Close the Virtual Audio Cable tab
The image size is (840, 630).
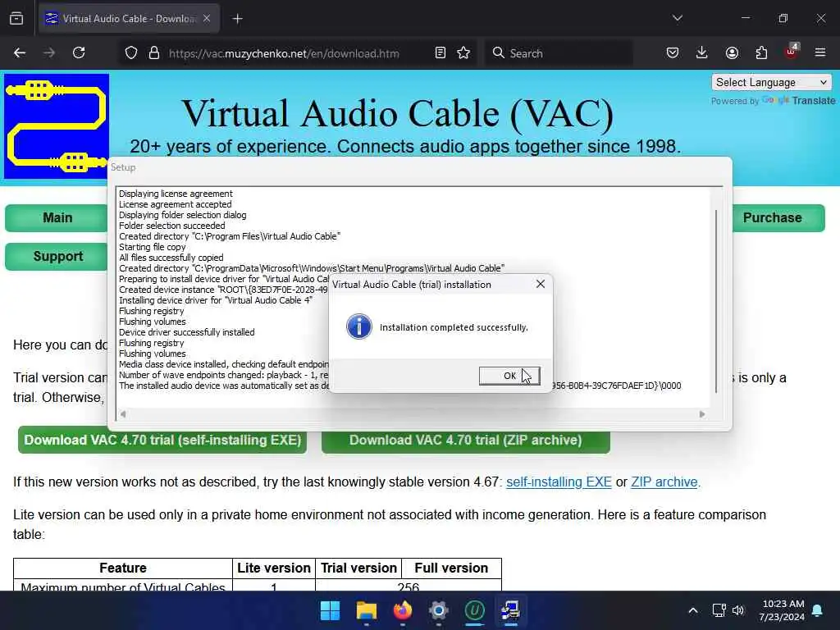[207, 19]
